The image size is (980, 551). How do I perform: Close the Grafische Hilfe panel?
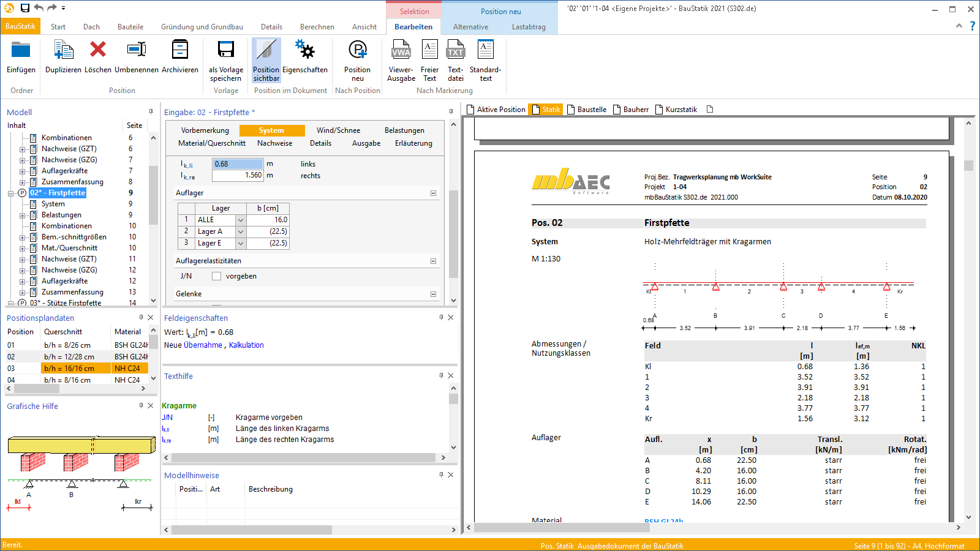(x=151, y=405)
